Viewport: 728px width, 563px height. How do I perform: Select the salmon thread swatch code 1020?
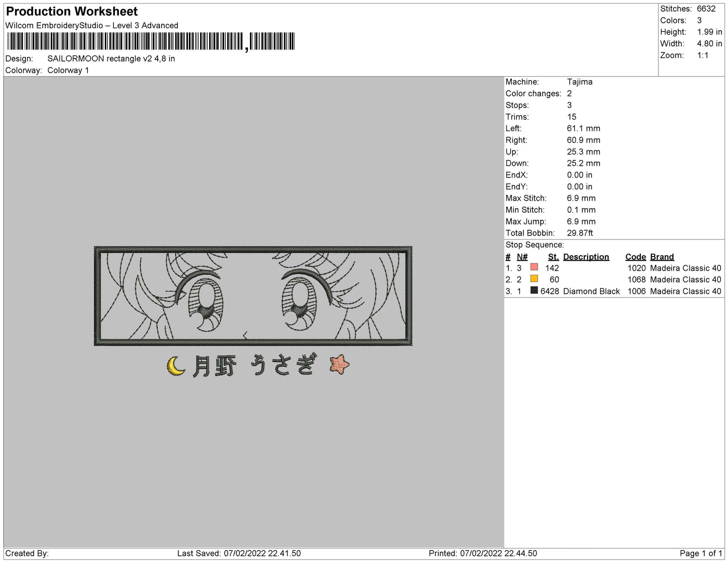[x=534, y=268]
